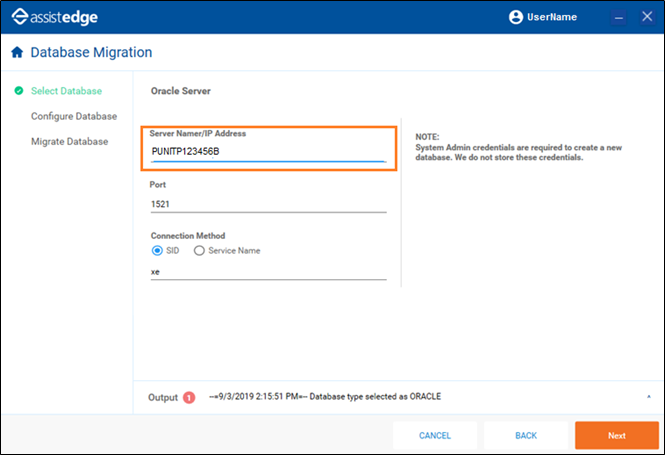Click the AssistEdge logo
665x455 pixels.
coord(54,17)
